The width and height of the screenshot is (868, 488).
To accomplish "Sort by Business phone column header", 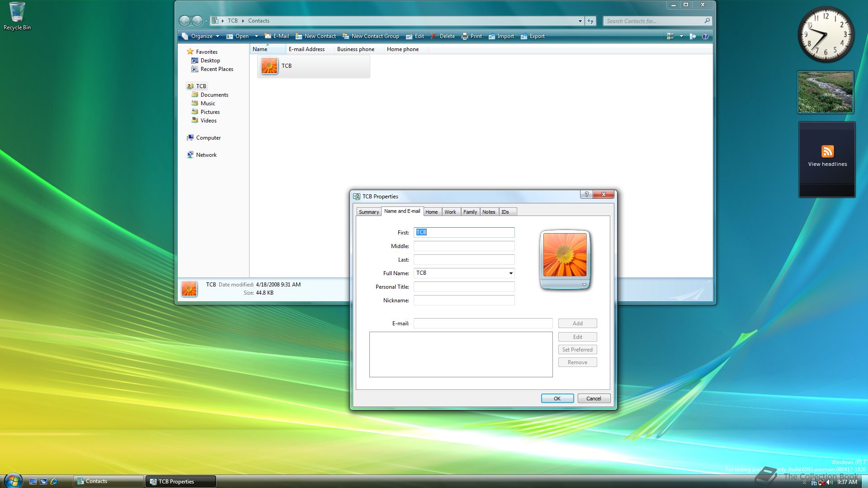I will (359, 49).
